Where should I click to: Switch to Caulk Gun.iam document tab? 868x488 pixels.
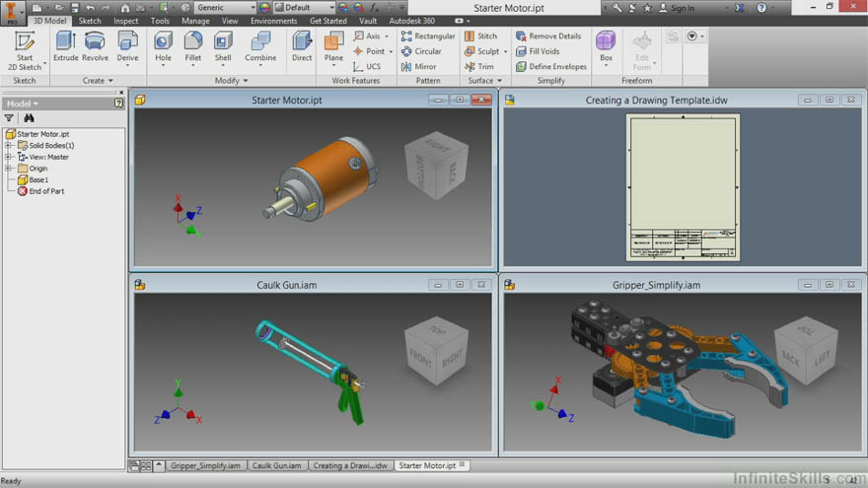tap(277, 466)
